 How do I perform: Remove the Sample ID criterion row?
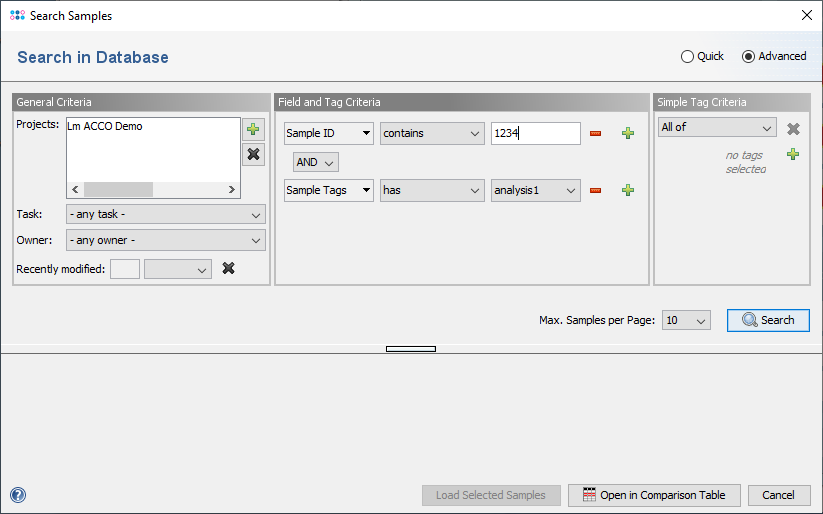[596, 133]
